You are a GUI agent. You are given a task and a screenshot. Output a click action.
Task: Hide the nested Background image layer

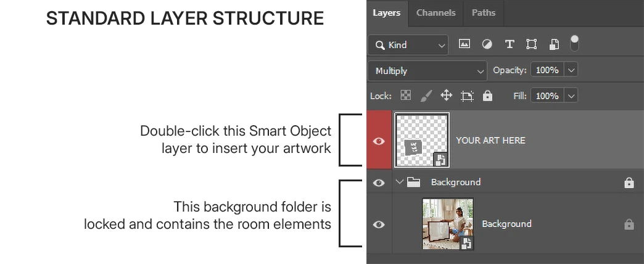coord(379,225)
